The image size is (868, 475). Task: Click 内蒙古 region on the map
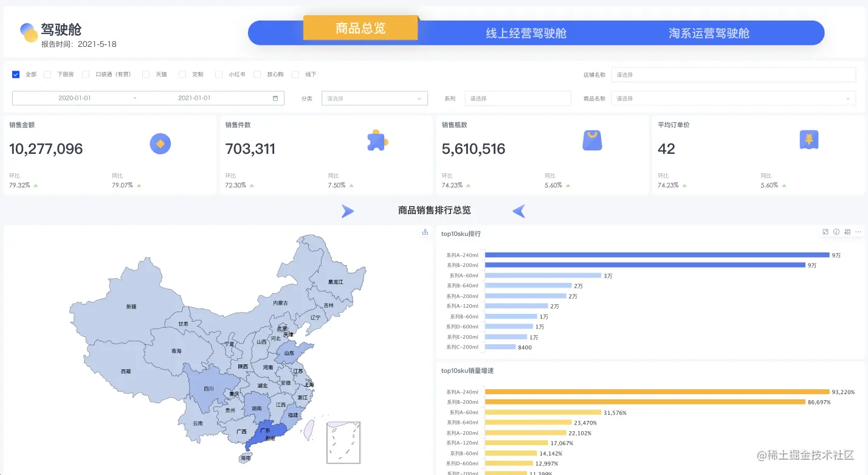click(280, 302)
